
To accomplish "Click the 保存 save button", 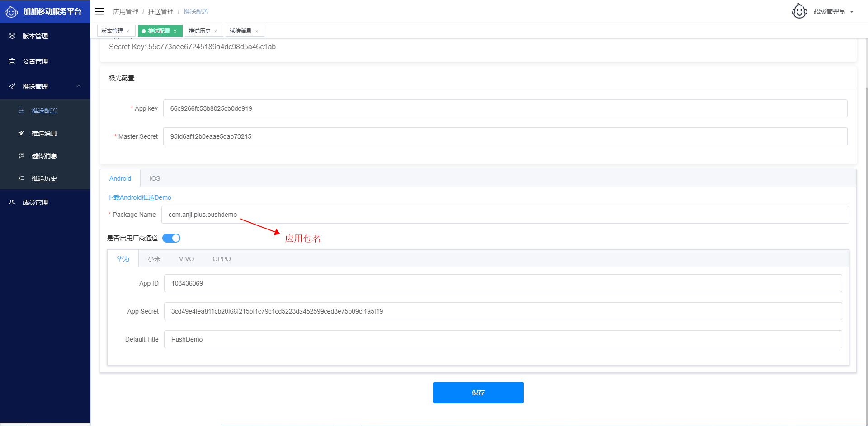I will 478,393.
